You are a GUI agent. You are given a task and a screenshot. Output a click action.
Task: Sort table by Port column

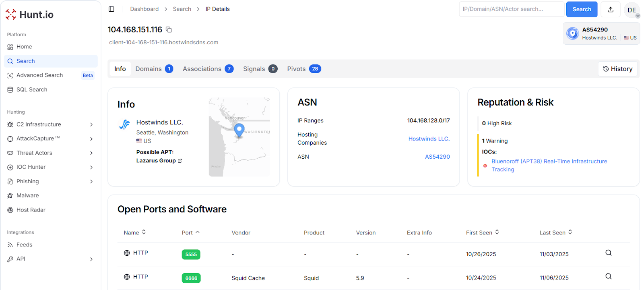[x=190, y=233]
